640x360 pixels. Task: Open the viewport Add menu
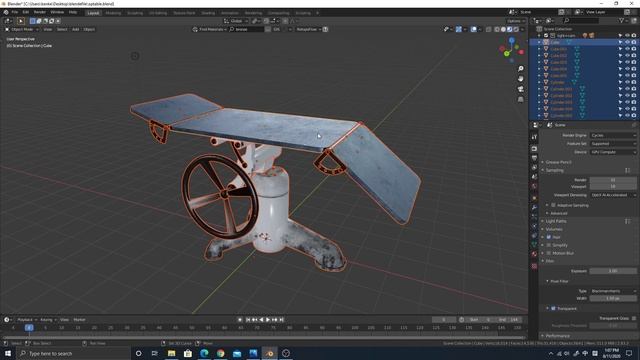click(76, 29)
